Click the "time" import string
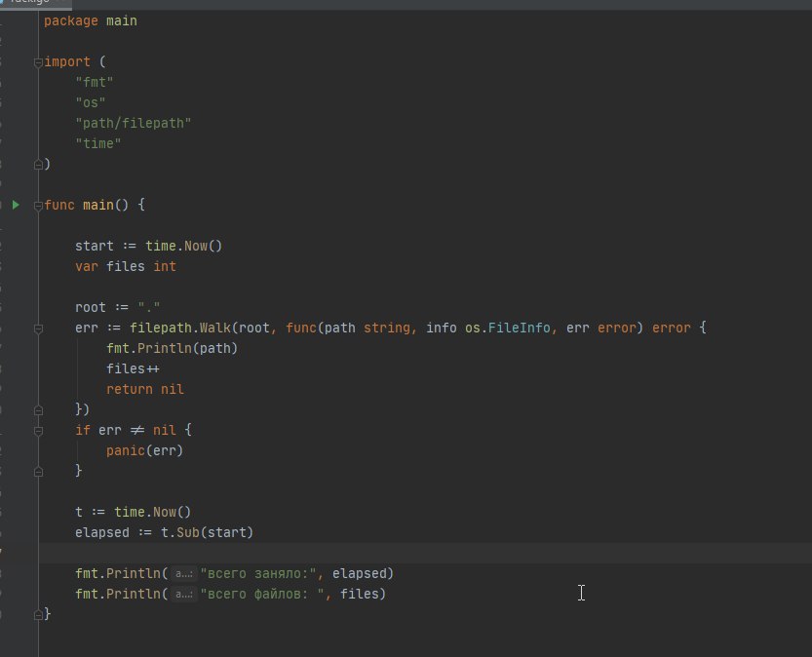This screenshot has width=812, height=657. (x=97, y=143)
